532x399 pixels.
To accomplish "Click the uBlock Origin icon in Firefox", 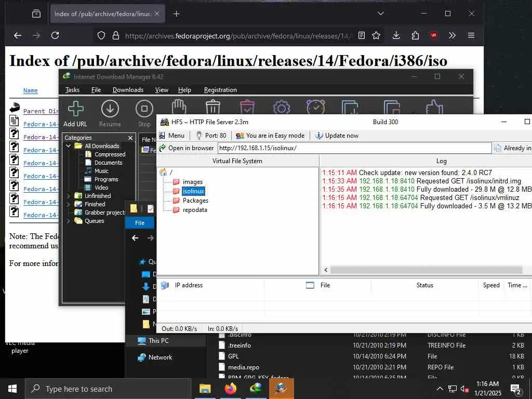I will [x=434, y=35].
